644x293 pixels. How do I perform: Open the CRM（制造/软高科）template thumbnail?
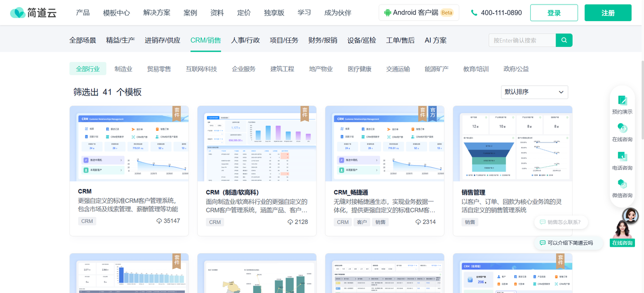[257, 143]
